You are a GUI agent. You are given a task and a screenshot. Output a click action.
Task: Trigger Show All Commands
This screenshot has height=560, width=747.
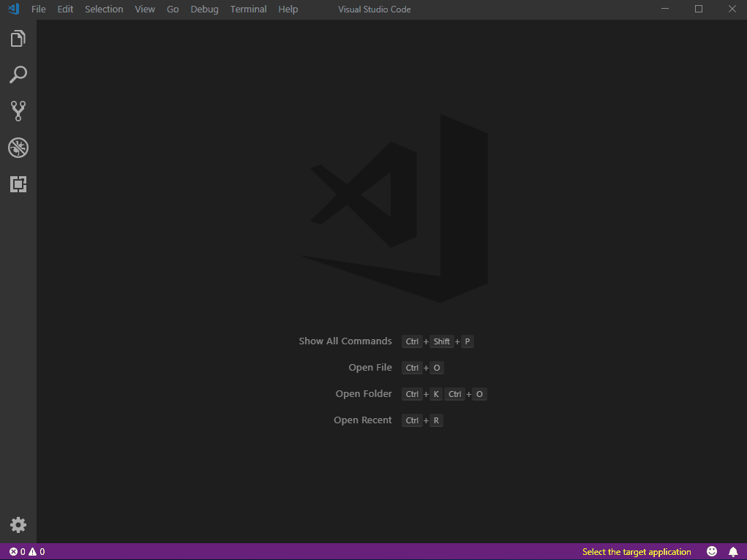coord(345,341)
